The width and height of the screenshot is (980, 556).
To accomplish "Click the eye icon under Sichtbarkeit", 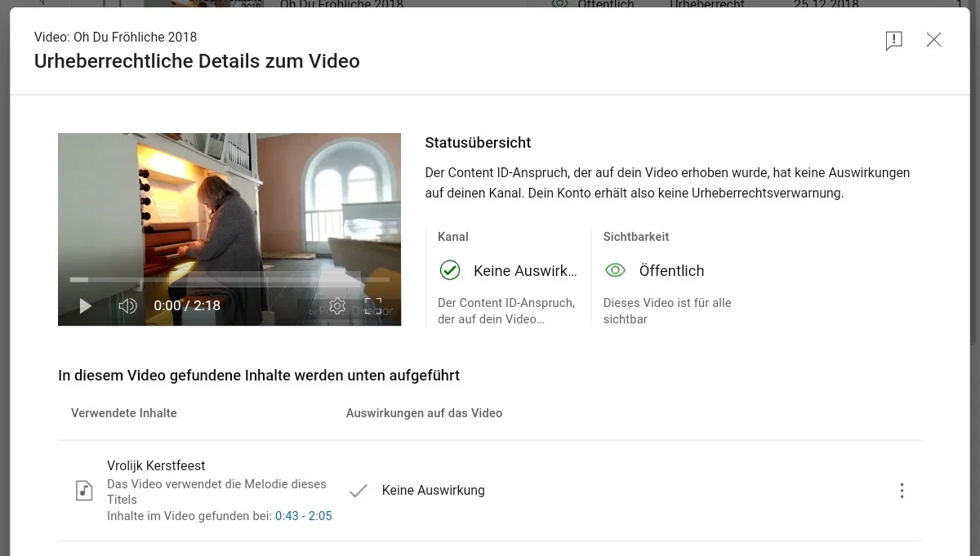I will click(615, 270).
